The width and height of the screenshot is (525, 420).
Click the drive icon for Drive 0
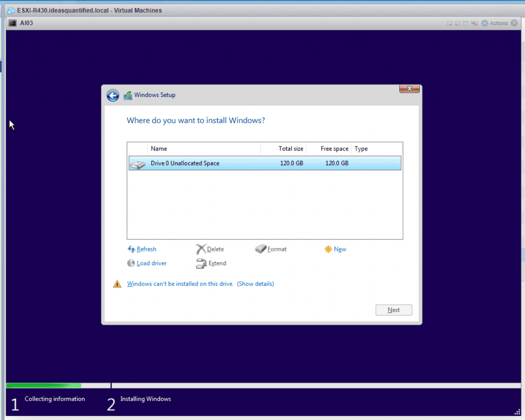coord(137,164)
